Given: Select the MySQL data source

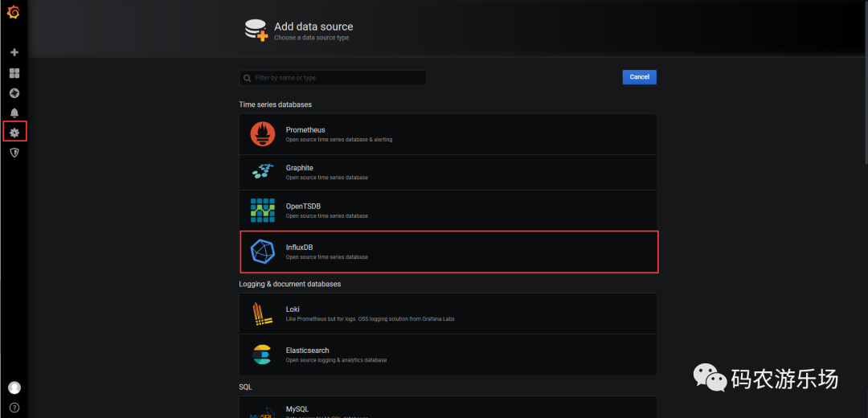Looking at the screenshot, I should pyautogui.click(x=448, y=408).
